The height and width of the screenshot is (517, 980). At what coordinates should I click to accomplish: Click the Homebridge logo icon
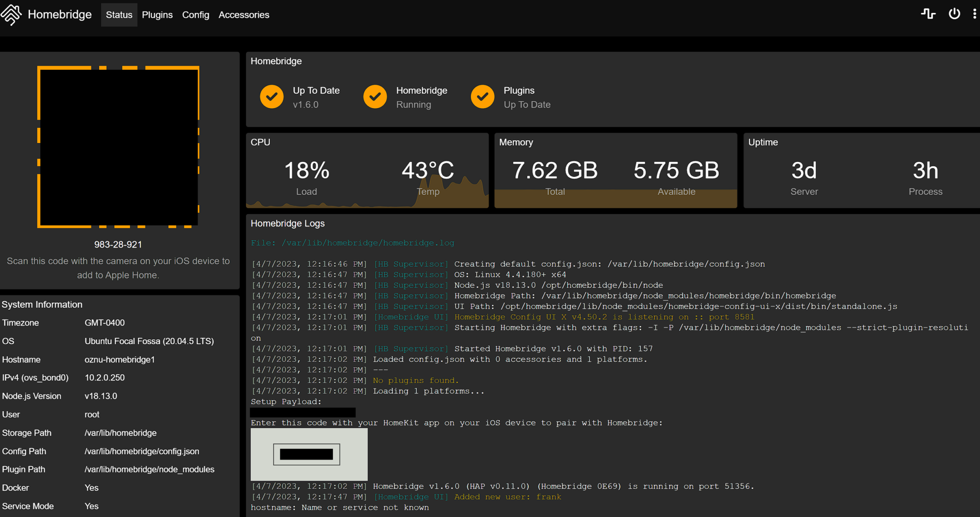[x=11, y=14]
